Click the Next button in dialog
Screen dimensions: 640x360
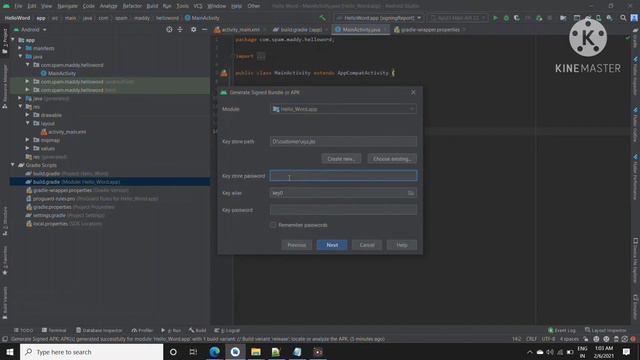[332, 245]
